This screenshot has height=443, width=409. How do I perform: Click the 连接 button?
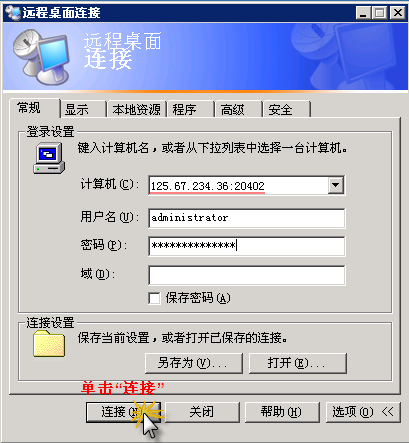(123, 412)
